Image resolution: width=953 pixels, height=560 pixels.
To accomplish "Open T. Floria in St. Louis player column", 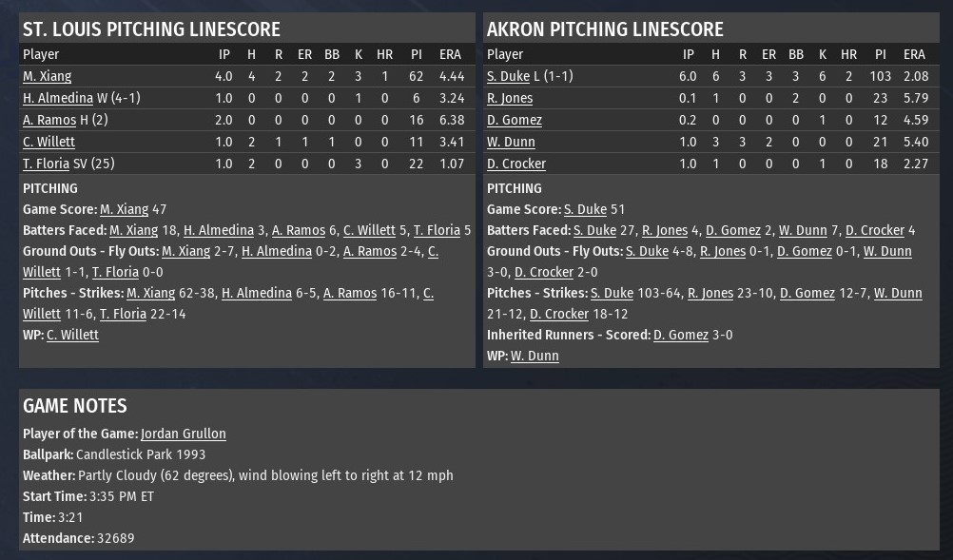I will coord(47,164).
